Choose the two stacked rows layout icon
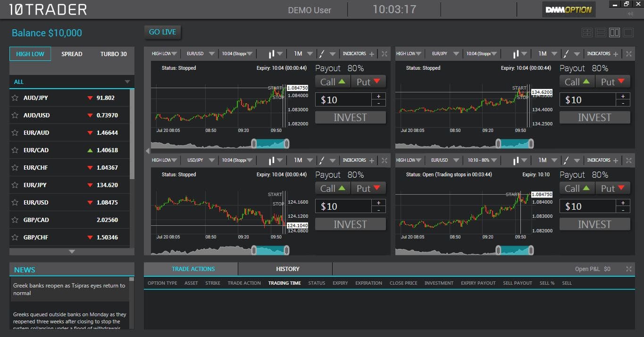644x337 pixels. (x=601, y=33)
